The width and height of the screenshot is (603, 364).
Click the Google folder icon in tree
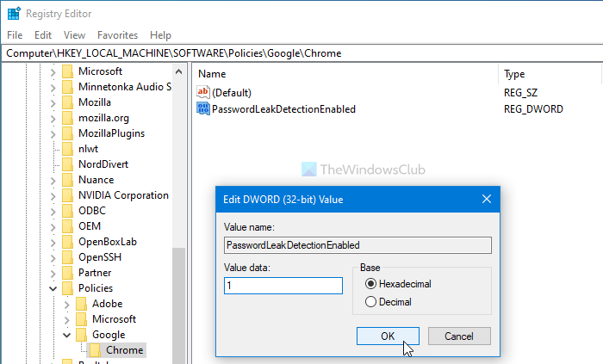tap(82, 335)
